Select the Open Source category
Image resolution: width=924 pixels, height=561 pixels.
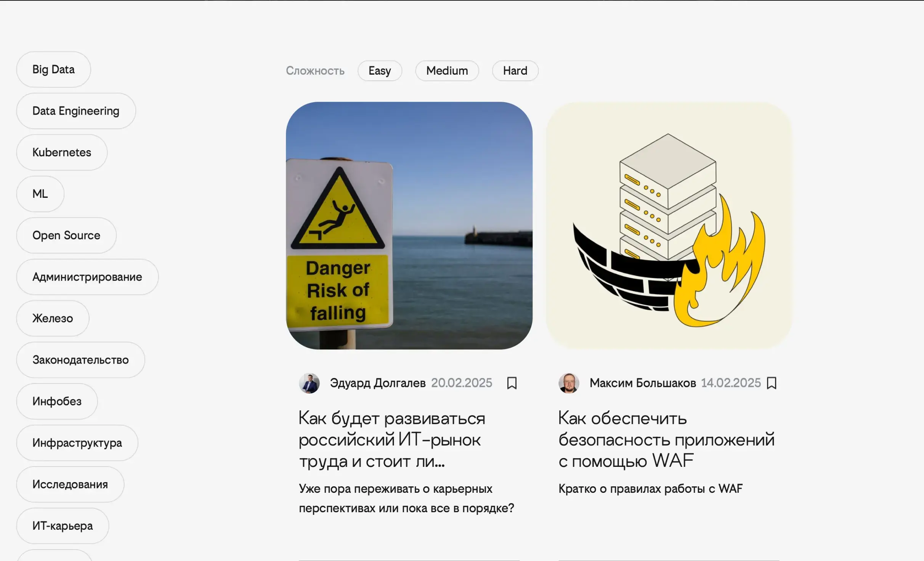click(66, 235)
